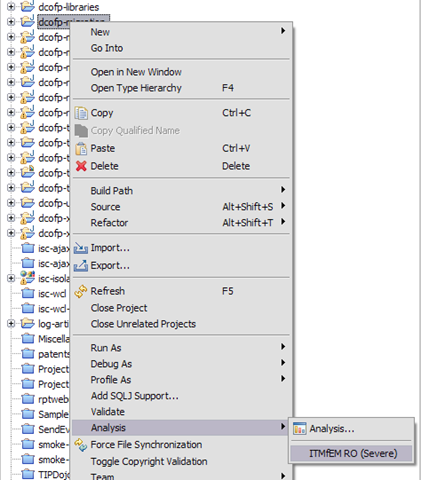The image size is (421, 480).
Task: Select Add SQLJ Support... entry
Action: [135, 396]
